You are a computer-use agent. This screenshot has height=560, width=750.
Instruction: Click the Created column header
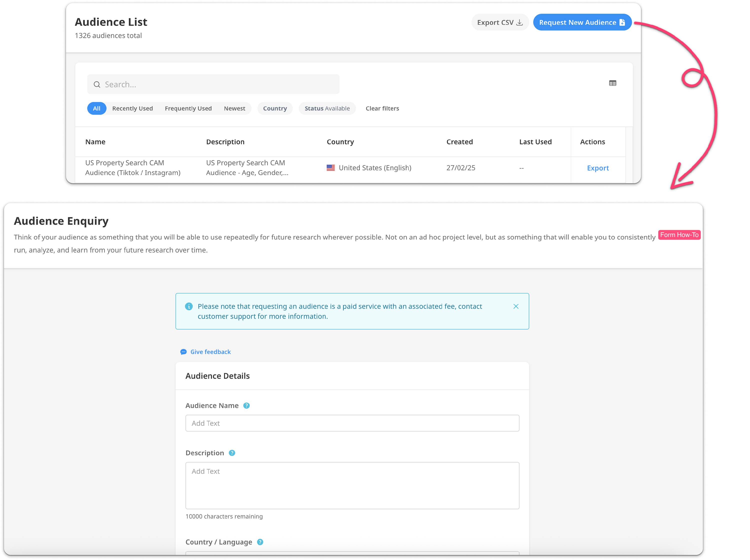pos(459,142)
